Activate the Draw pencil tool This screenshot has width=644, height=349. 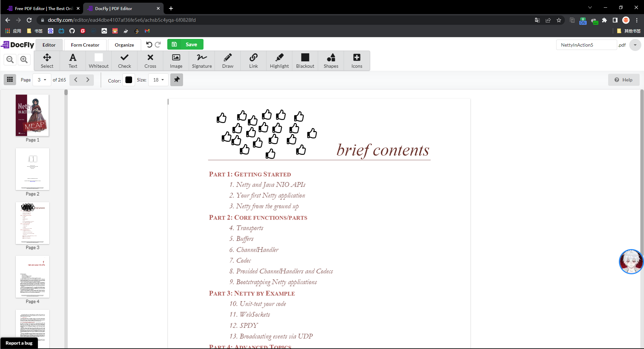(228, 61)
